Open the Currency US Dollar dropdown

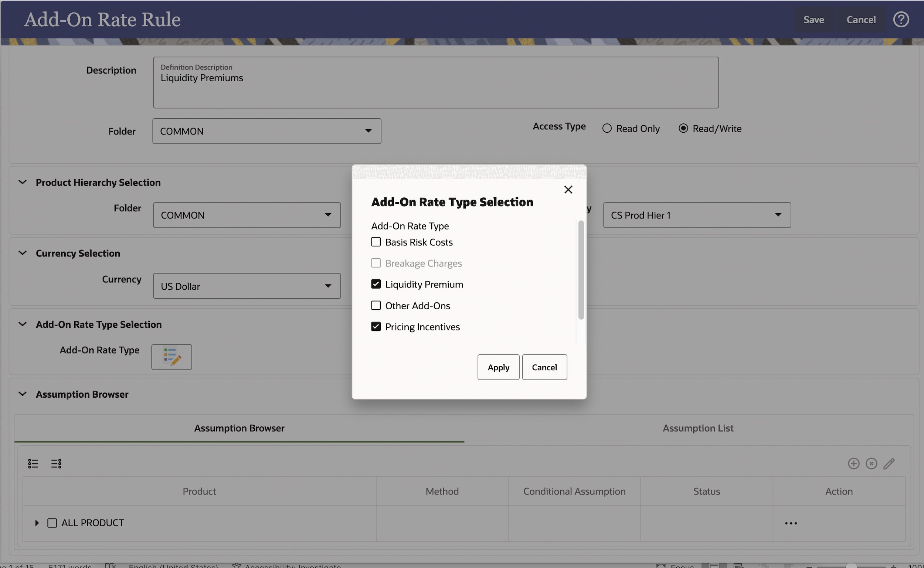pyautogui.click(x=247, y=286)
